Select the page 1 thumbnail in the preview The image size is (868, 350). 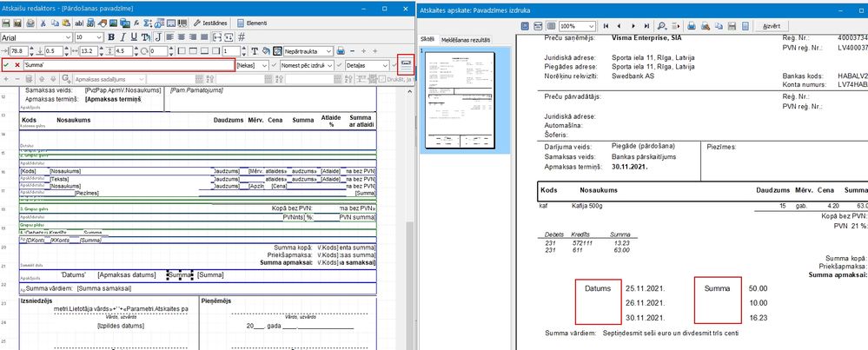click(x=461, y=101)
